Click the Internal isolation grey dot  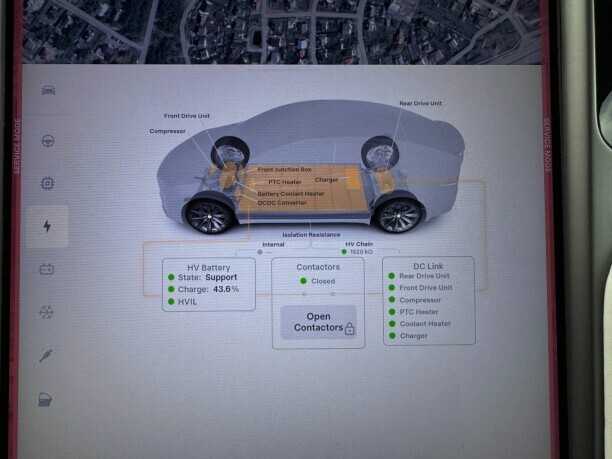point(260,252)
